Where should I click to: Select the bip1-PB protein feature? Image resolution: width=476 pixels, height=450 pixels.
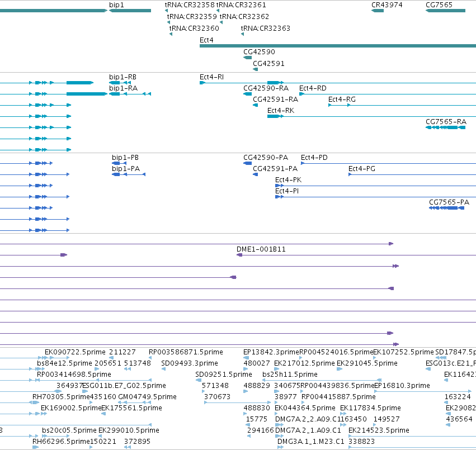[x=119, y=163]
